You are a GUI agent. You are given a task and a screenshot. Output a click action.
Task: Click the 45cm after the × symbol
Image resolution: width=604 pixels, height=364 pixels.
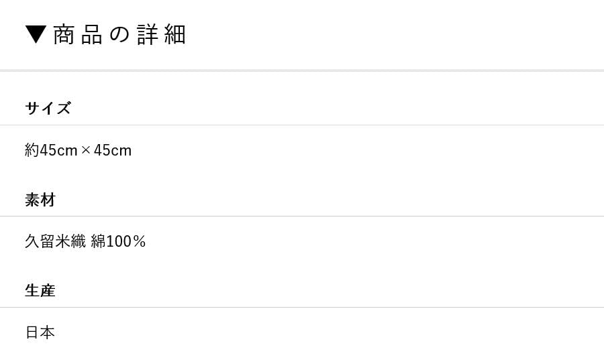pos(113,150)
